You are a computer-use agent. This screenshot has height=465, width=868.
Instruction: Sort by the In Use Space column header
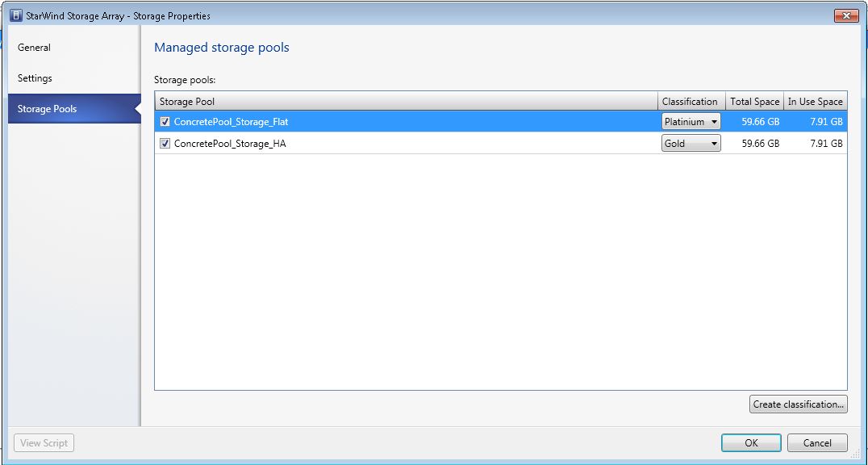point(816,102)
